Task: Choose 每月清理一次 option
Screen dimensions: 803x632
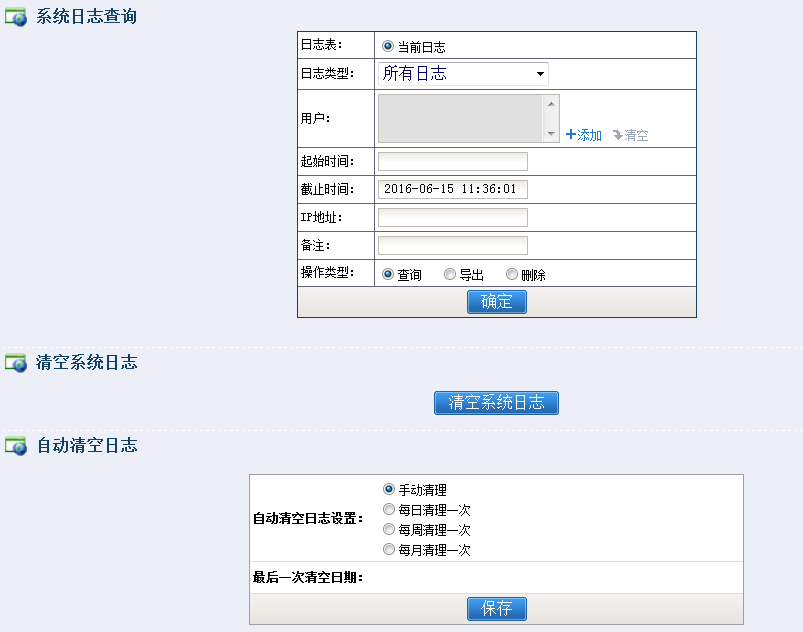Action: pos(389,549)
